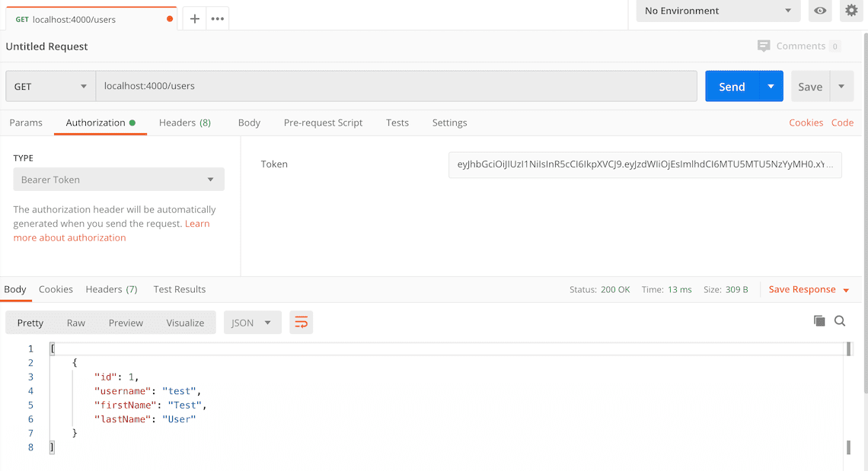
Task: Open the Test Results tab
Action: tap(179, 289)
